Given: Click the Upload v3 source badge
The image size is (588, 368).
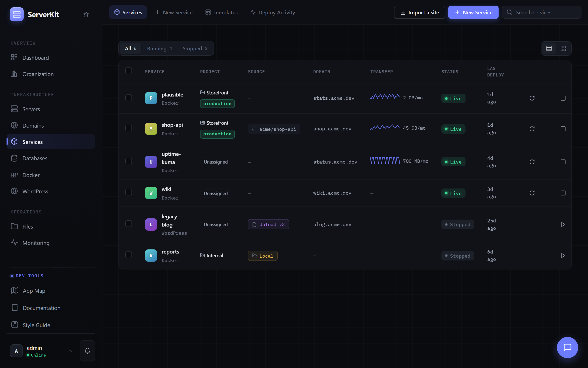Looking at the screenshot, I should coord(268,224).
